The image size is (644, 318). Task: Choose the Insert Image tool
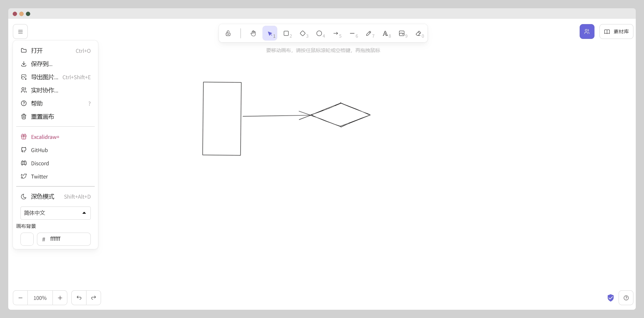click(x=402, y=33)
